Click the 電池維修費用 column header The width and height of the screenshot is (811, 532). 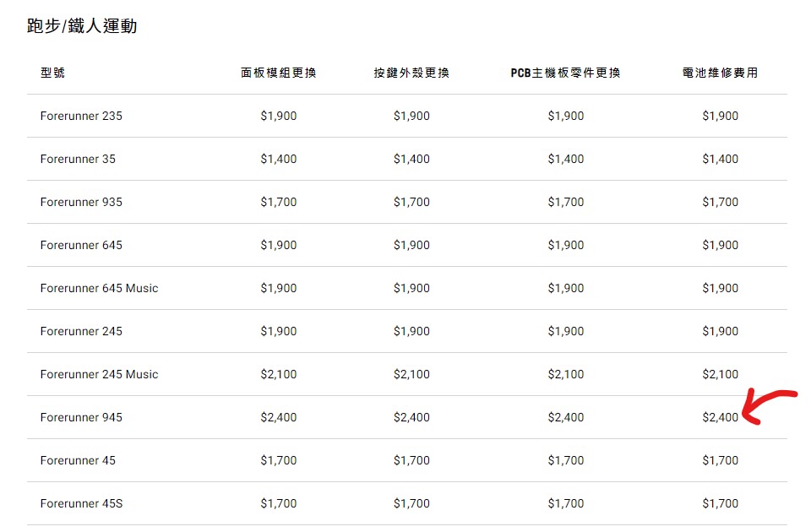pos(720,73)
